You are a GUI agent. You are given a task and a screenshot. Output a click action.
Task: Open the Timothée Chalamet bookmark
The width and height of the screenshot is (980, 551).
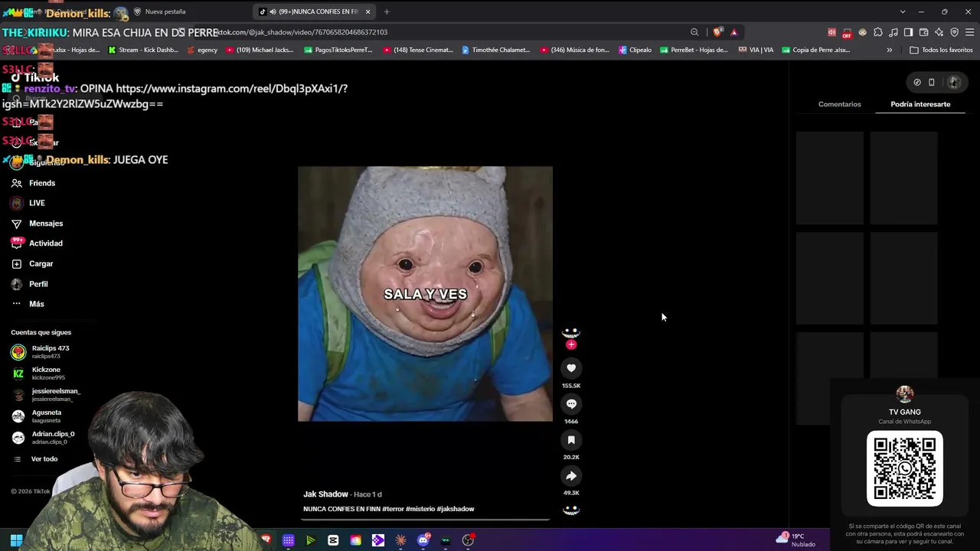[x=495, y=50]
